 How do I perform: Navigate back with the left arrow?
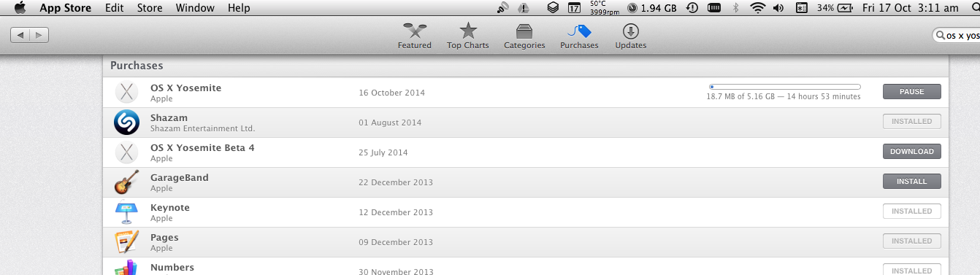(20, 35)
